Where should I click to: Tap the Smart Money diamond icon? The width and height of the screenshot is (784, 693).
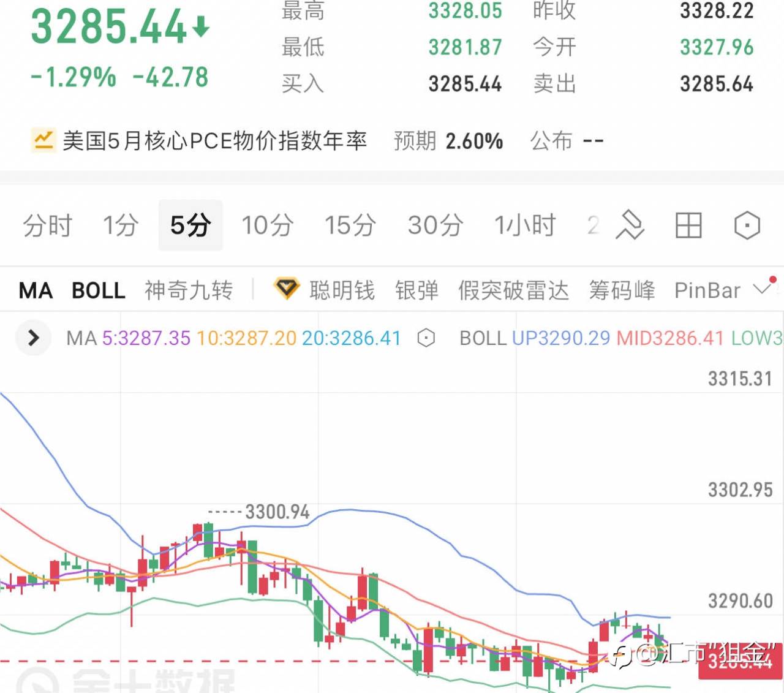[x=286, y=289]
